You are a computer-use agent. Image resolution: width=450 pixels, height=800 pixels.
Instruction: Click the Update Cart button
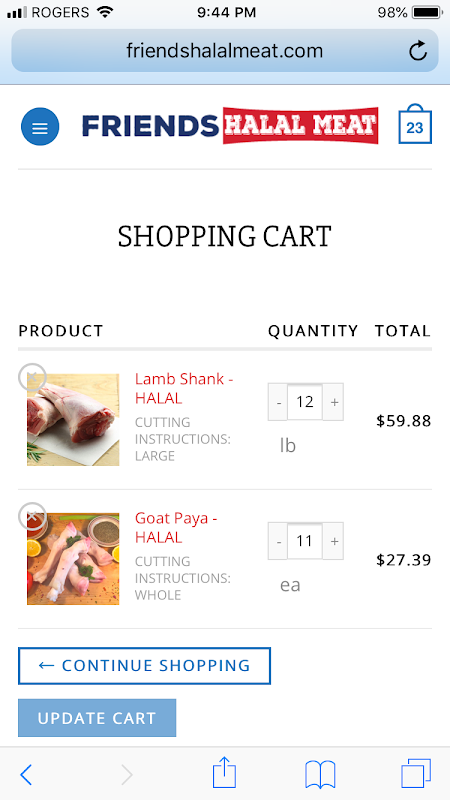(x=97, y=718)
